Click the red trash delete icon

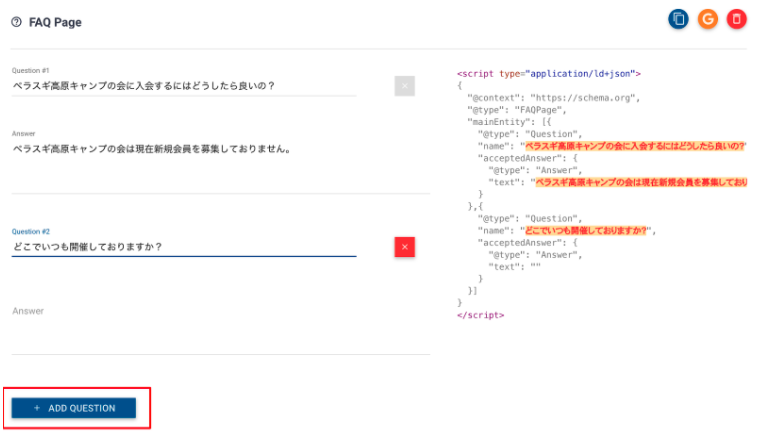click(x=736, y=19)
